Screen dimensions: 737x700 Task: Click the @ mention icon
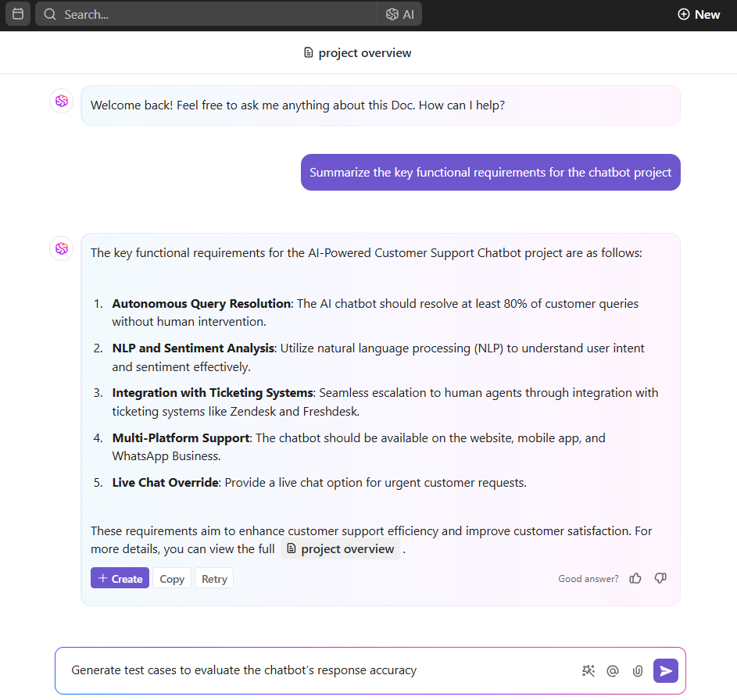coord(613,670)
